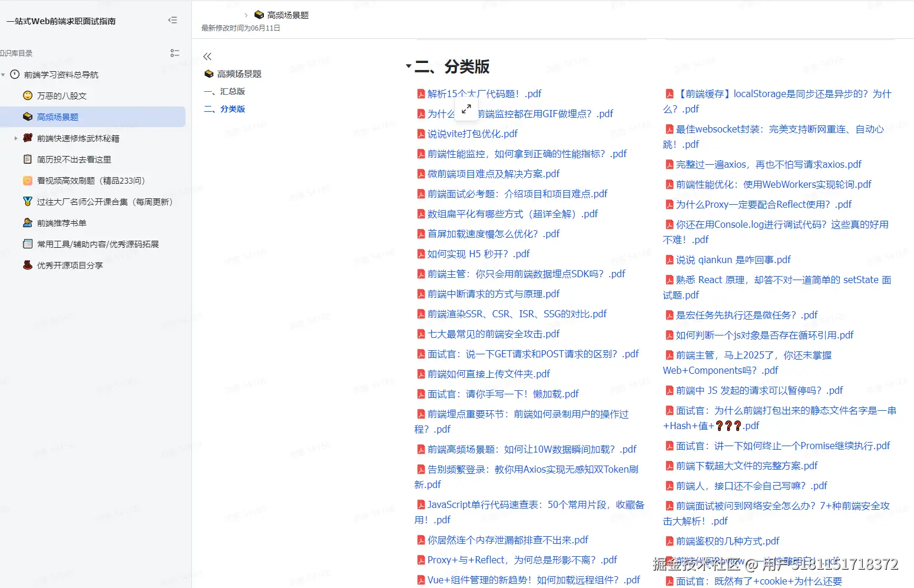Collapse the left sidebar with its collapse icon
Image resolution: width=914 pixels, height=588 pixels.
click(173, 19)
